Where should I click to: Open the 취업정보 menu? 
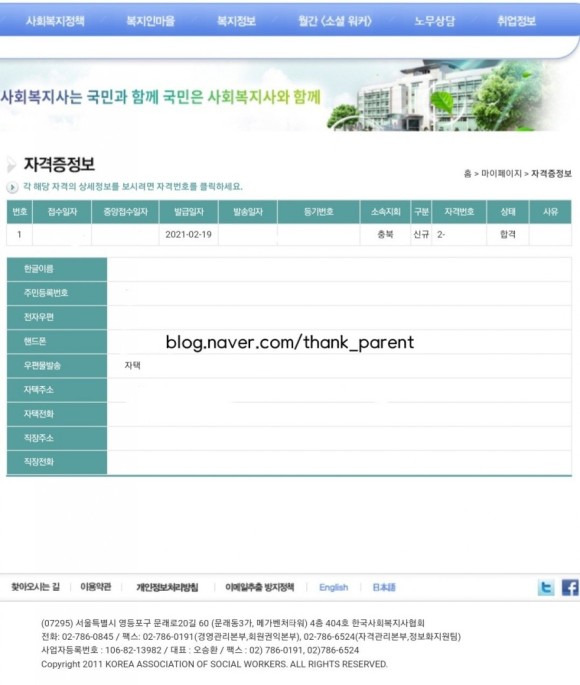coord(516,21)
